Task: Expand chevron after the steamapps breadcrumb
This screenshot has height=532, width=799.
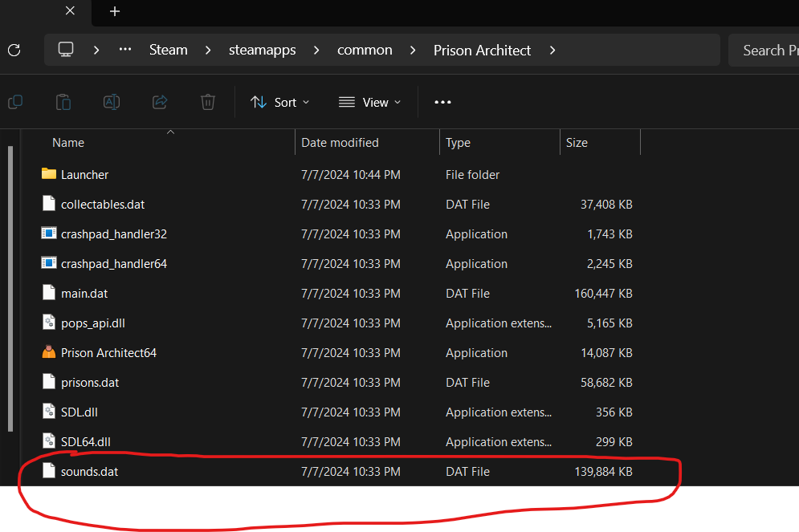Action: coord(316,50)
